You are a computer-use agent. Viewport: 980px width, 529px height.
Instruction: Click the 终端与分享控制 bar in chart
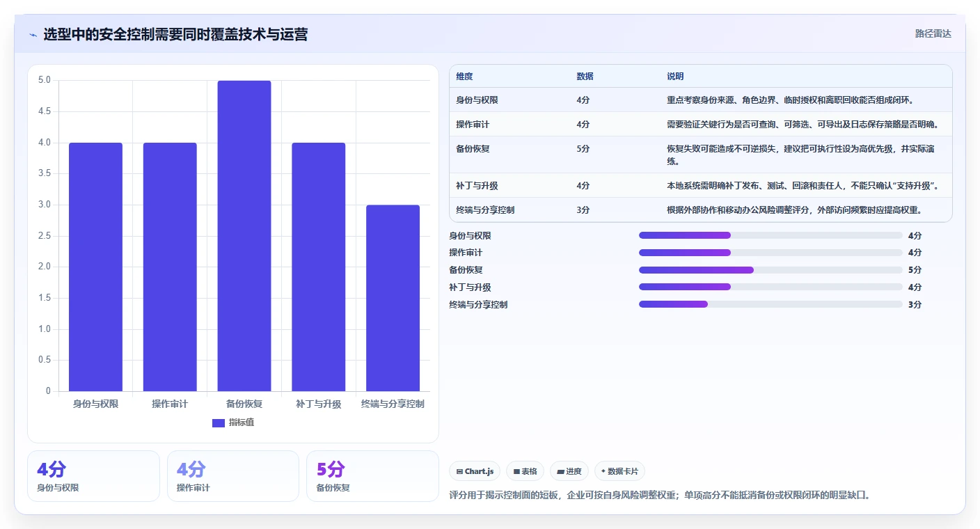coord(393,298)
